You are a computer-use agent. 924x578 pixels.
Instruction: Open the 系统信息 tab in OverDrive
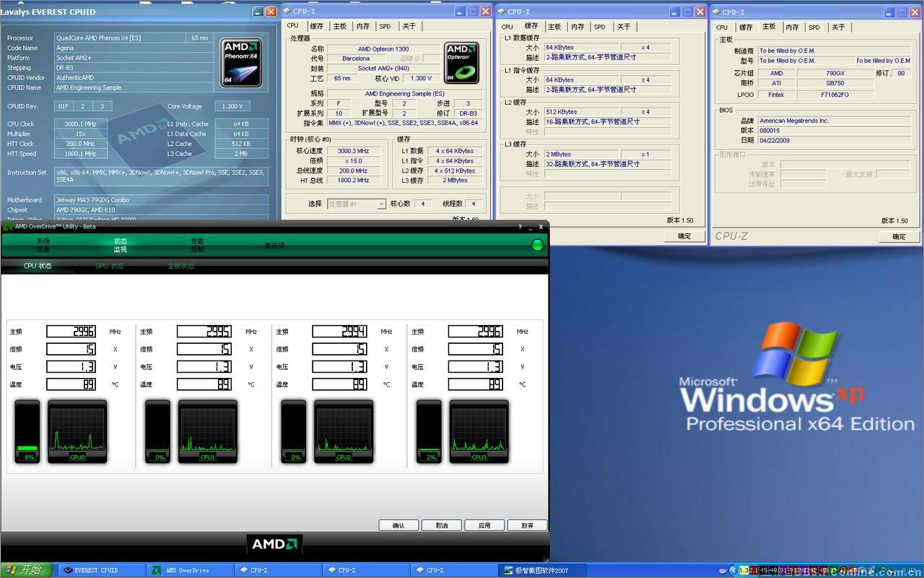(43, 245)
